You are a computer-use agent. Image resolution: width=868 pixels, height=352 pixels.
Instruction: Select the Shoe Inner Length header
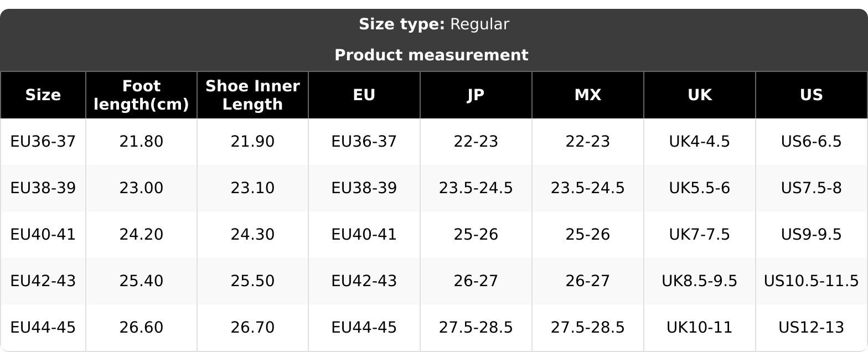[x=252, y=95]
